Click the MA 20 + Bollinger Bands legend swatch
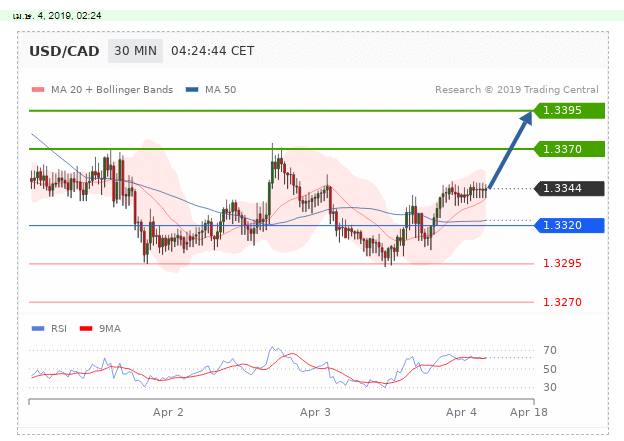 (38, 90)
